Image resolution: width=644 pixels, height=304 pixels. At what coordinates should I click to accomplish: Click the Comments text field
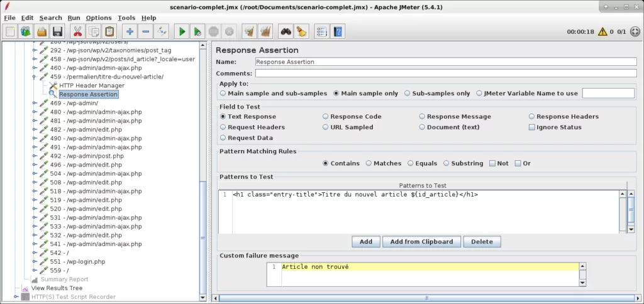[x=446, y=73]
